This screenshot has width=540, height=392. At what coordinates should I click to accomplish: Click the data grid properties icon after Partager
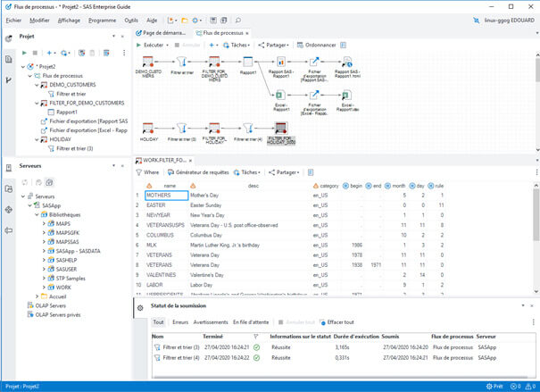(x=311, y=172)
